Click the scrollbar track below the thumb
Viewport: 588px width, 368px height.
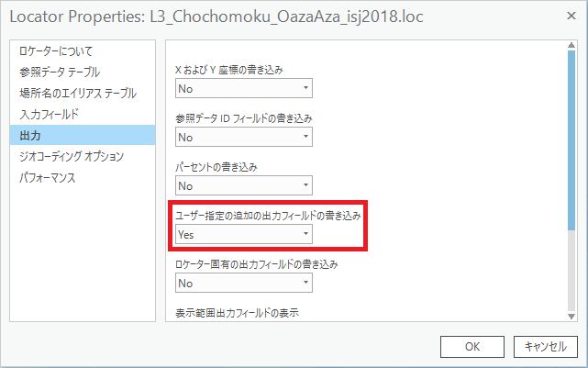click(x=571, y=271)
